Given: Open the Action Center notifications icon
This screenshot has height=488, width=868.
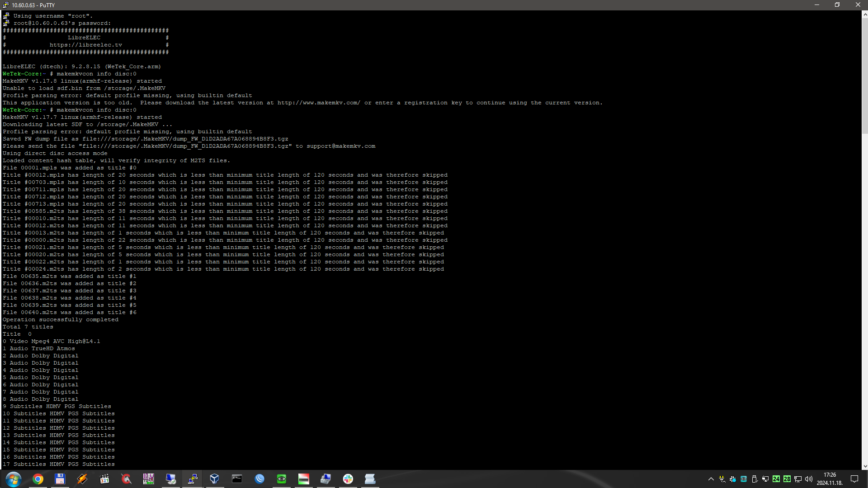Looking at the screenshot, I should [x=854, y=479].
